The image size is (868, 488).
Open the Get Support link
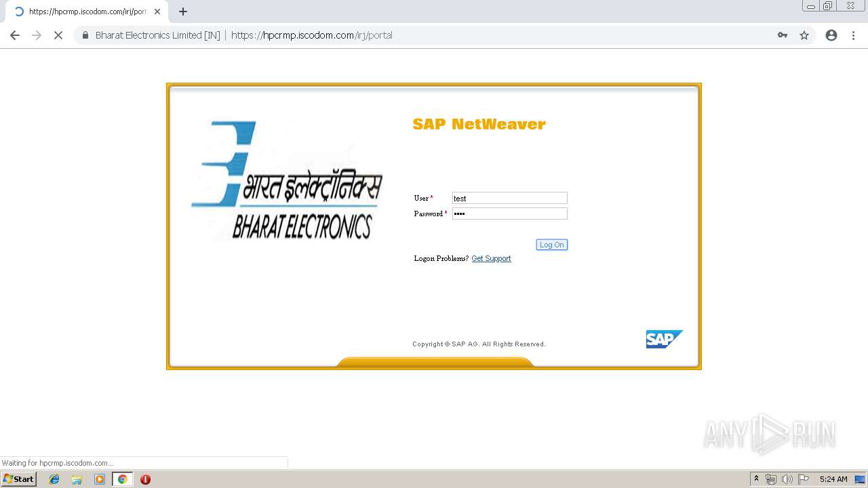tap(491, 258)
